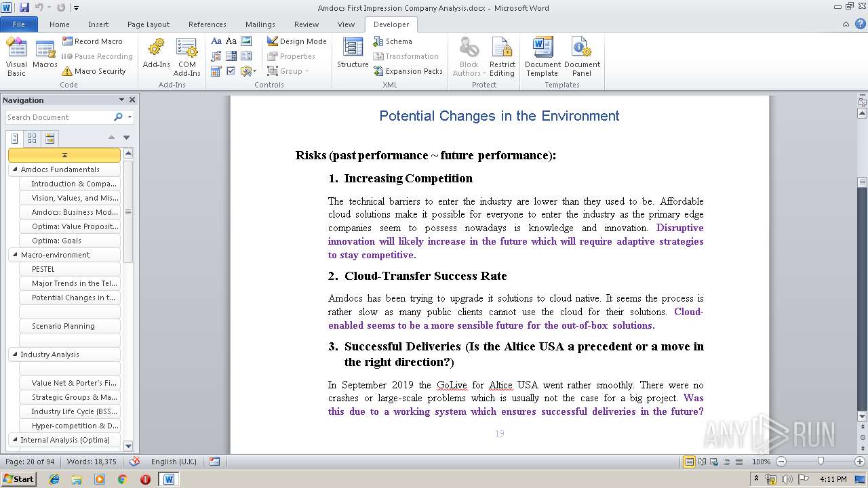Insert a Plain Text content control

231,41
